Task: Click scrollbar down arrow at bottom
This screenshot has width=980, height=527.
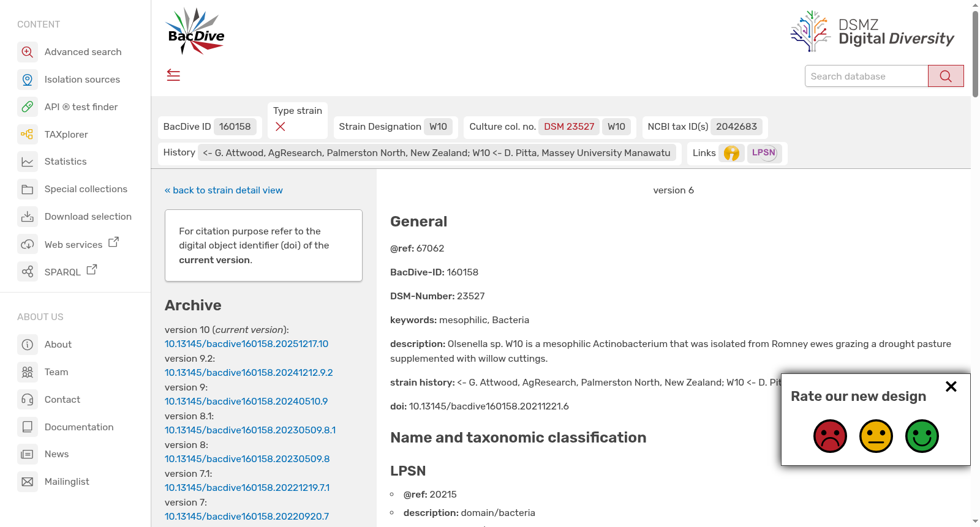Action: (975, 521)
